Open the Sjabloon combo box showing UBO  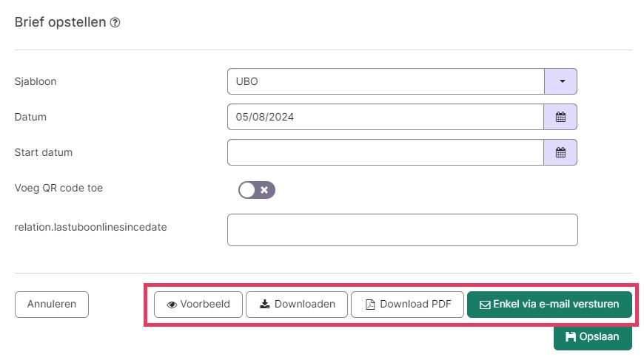pos(386,81)
